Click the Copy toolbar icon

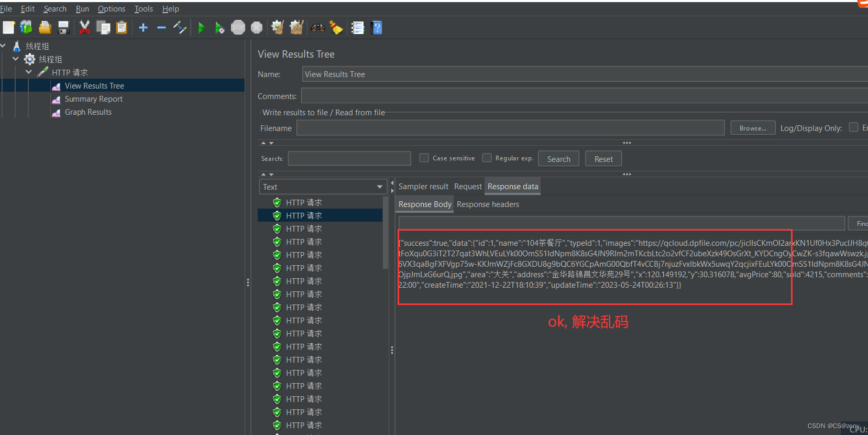coord(103,27)
